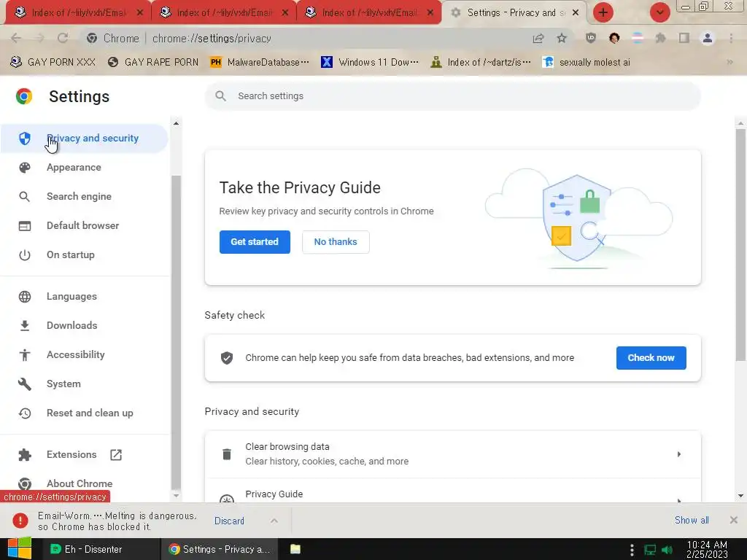747x560 pixels.
Task: Select Search engine settings section
Action: tap(79, 197)
